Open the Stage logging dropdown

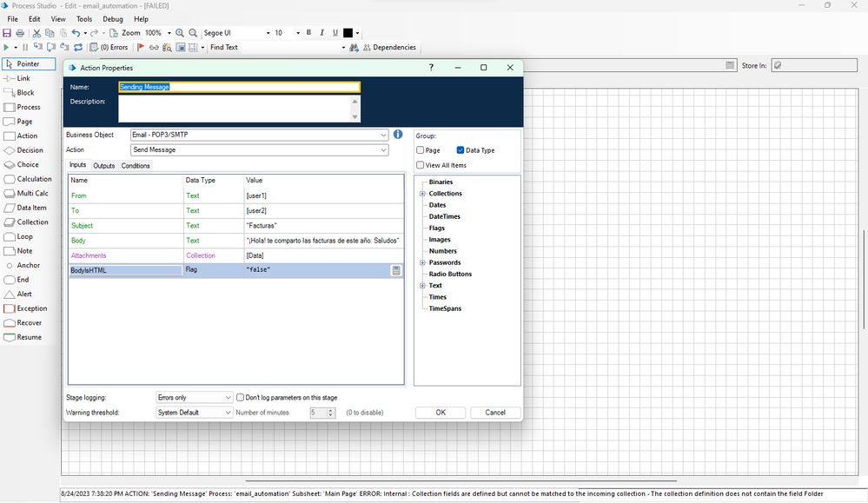228,398
